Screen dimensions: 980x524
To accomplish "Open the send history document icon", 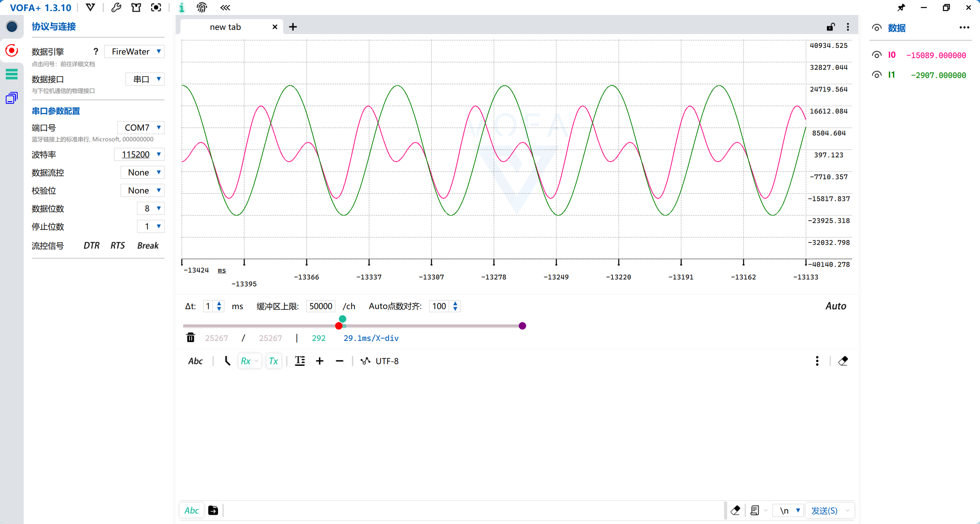I will point(755,510).
